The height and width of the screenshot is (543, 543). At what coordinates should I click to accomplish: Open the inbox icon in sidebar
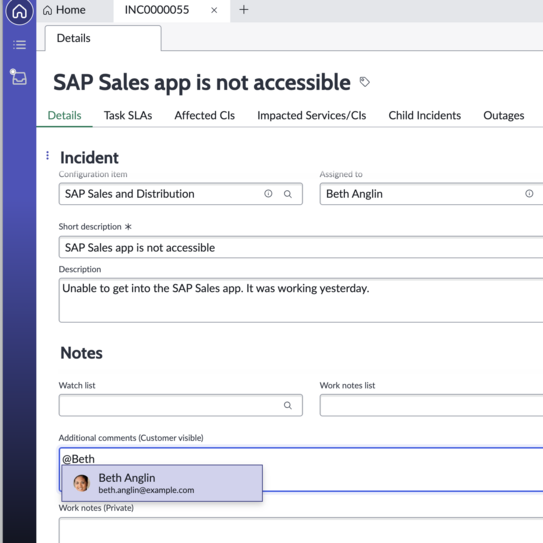[18, 77]
